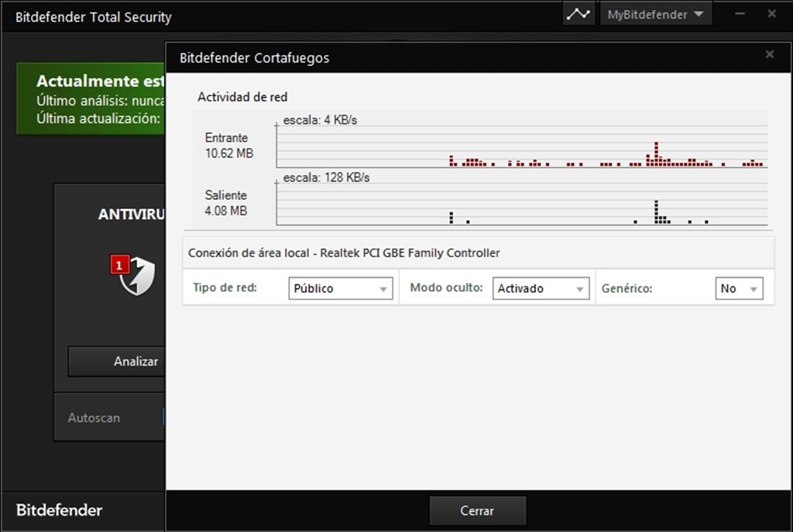Click the '4.08 MB' outgoing value

pyautogui.click(x=226, y=211)
